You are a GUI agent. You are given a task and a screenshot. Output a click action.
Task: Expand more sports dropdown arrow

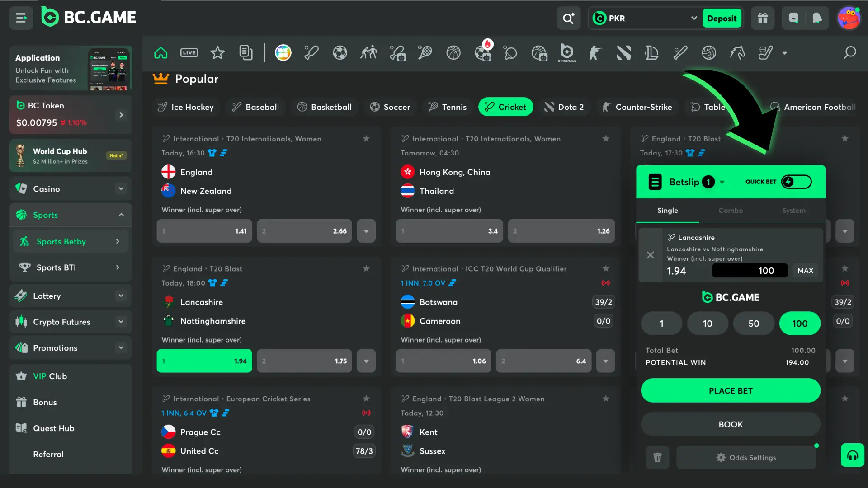(785, 53)
